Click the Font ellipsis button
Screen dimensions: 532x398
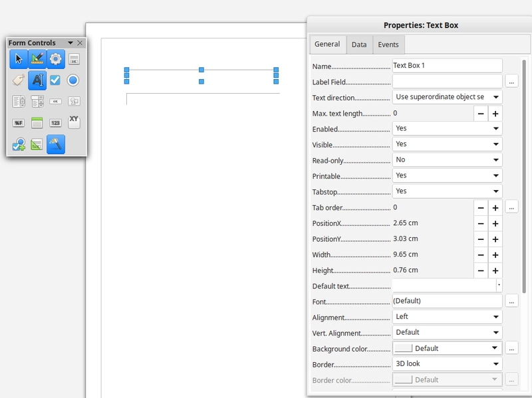[x=511, y=301]
